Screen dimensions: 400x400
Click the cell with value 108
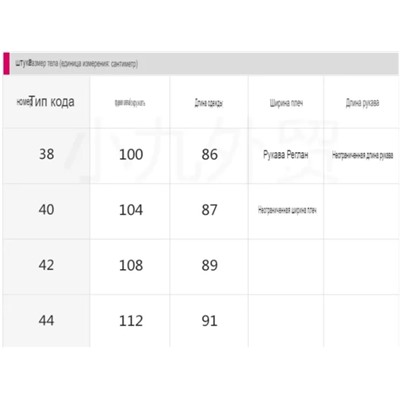tap(131, 265)
